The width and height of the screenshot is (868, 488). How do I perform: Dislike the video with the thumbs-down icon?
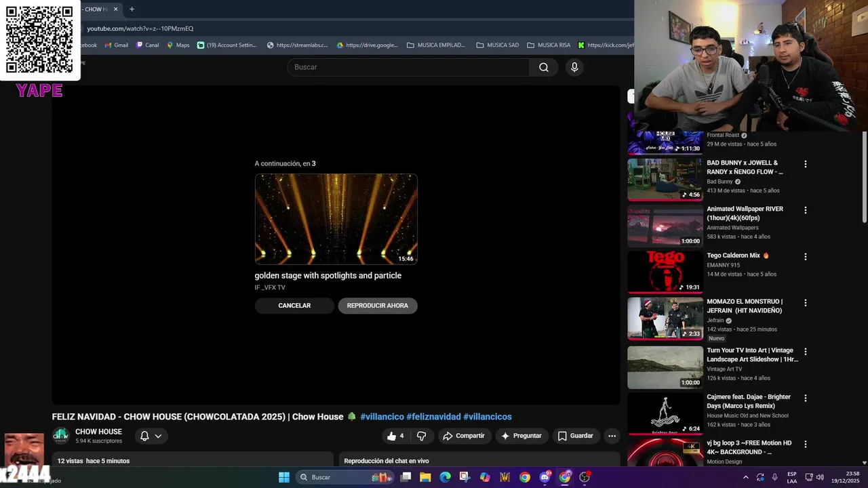421,436
